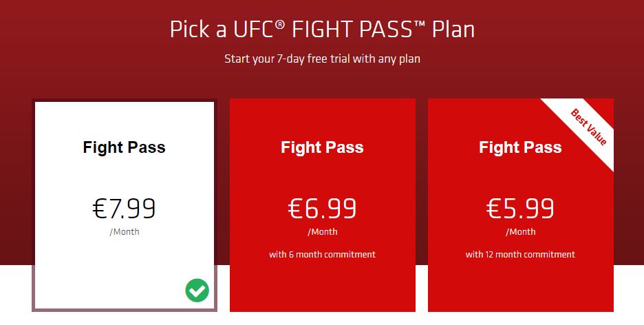Click Fight Pass title on Best Value card
644x325 pixels.
tap(520, 147)
